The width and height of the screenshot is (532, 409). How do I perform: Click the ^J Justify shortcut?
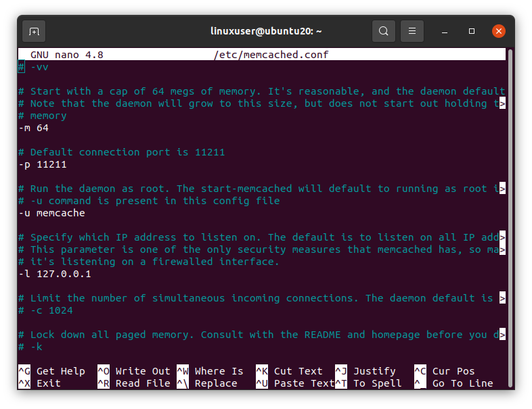click(x=365, y=371)
